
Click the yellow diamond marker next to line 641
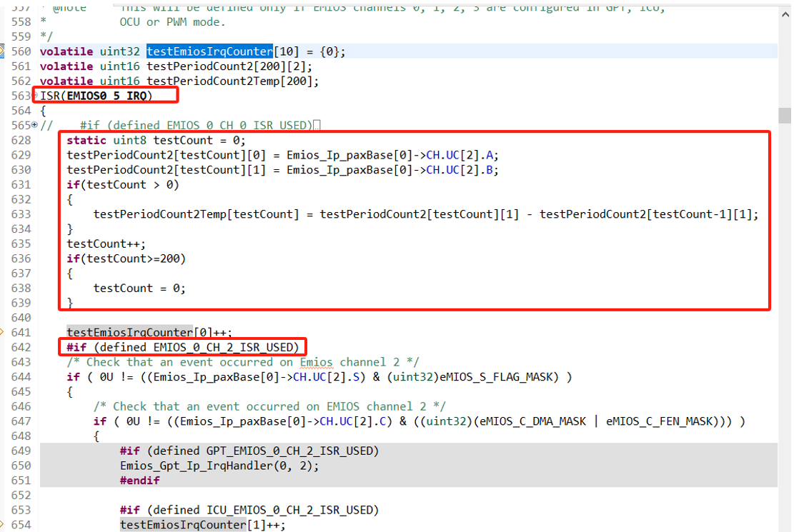pos(4,331)
